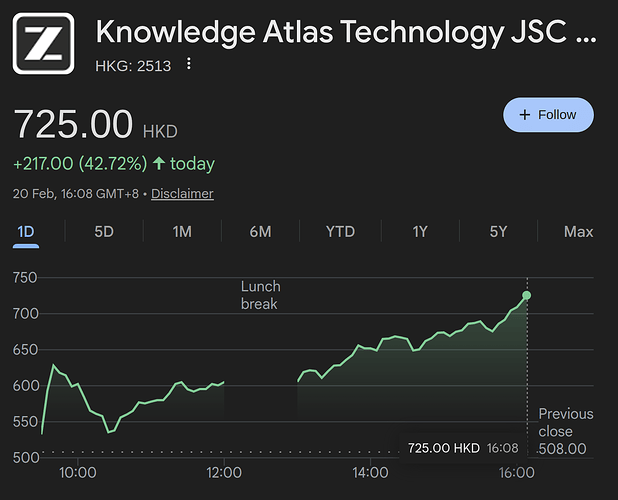Click the +217.00 (42.72%) price change text
Screen dimensions: 618x500
80,163
